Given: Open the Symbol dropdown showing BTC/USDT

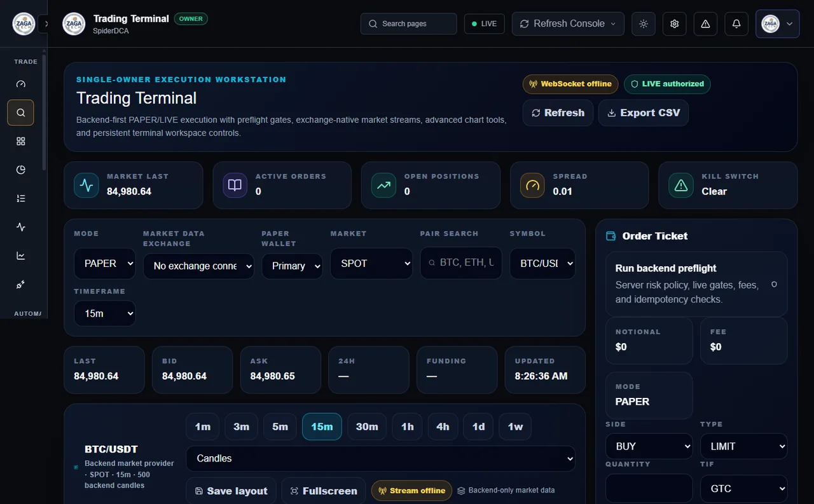Looking at the screenshot, I should click(x=542, y=264).
